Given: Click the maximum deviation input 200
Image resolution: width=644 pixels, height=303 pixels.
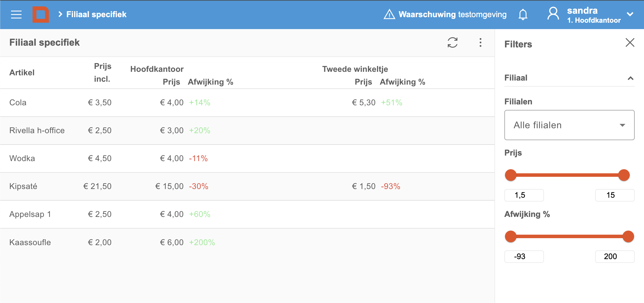Looking at the screenshot, I should tap(615, 256).
